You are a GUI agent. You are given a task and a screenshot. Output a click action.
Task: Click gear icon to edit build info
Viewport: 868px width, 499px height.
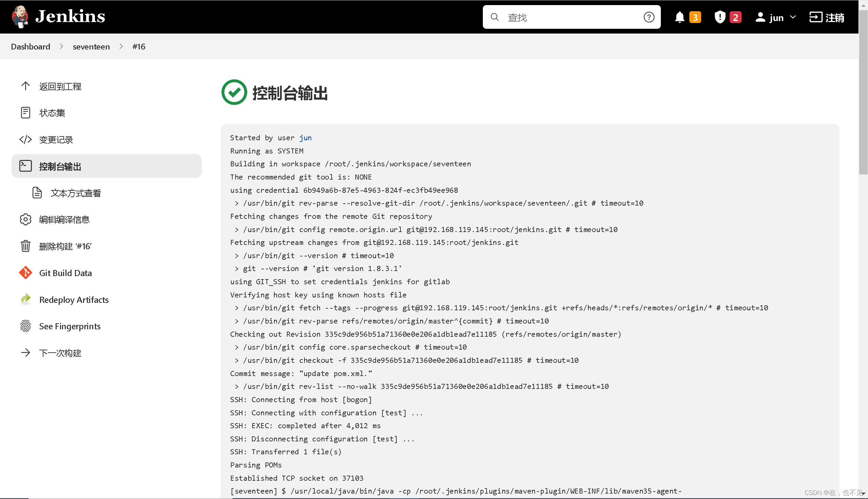click(x=25, y=219)
